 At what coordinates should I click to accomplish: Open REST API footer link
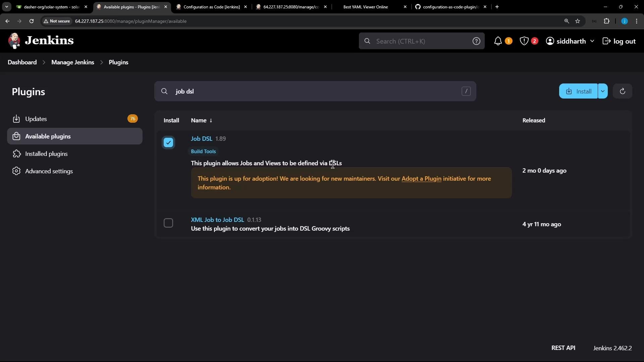pyautogui.click(x=563, y=348)
